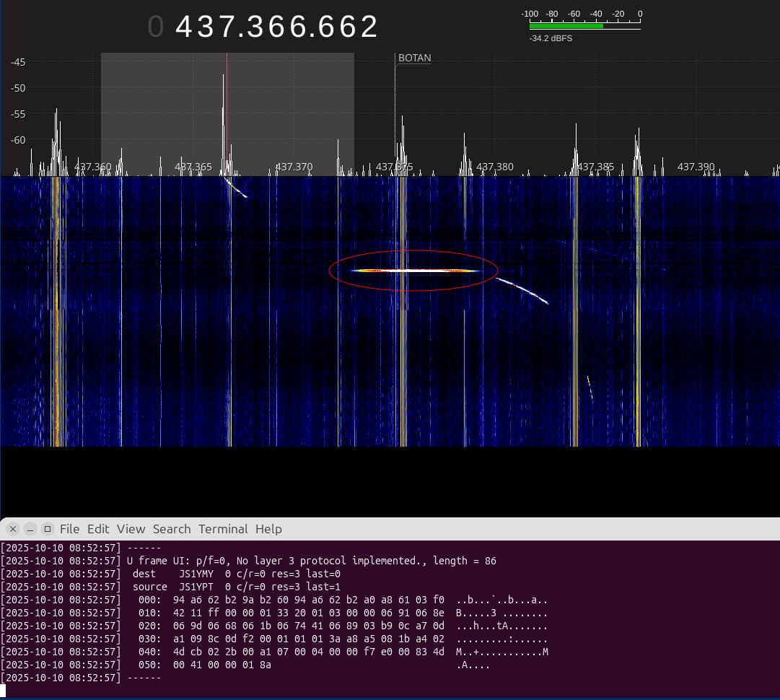Click the grayed leading 0 frequency digit
The image size is (780, 700).
pyautogui.click(x=156, y=27)
